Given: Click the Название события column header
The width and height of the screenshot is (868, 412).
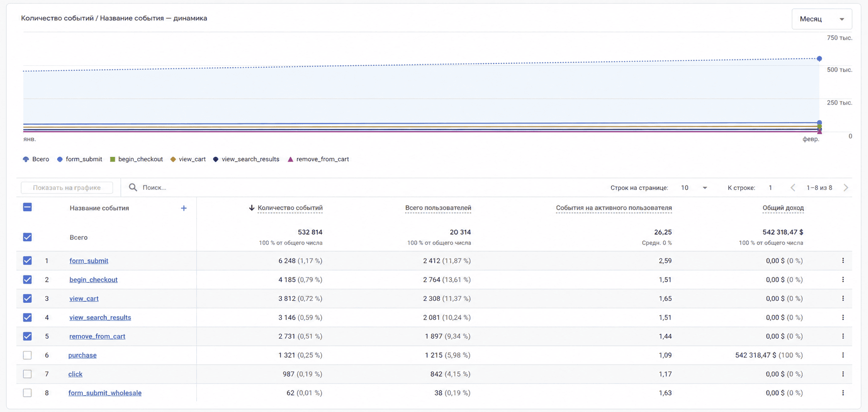Looking at the screenshot, I should (x=99, y=208).
